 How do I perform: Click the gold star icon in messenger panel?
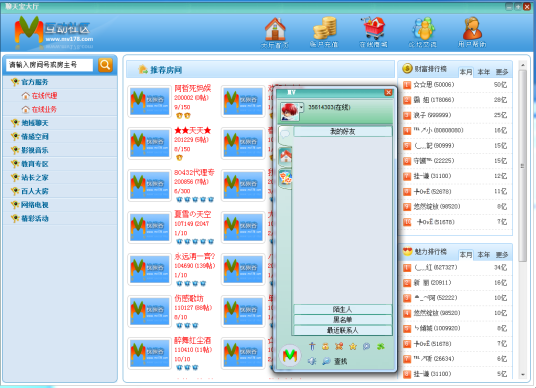pos(353,347)
